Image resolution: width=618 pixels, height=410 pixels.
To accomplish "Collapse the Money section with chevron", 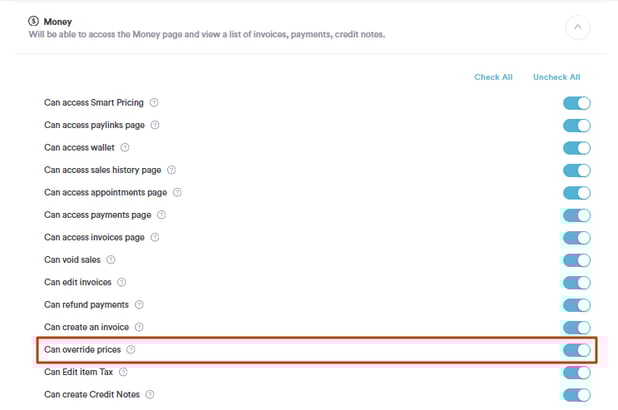I will [577, 28].
